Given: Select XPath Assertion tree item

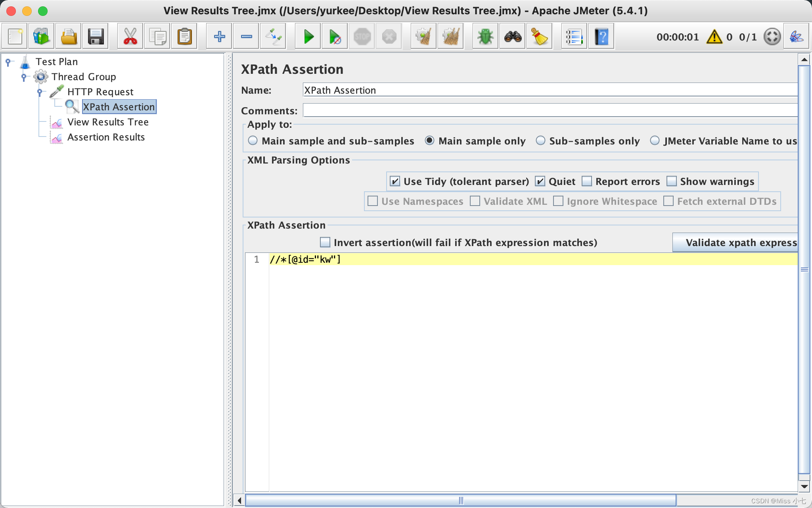Looking at the screenshot, I should [x=119, y=107].
